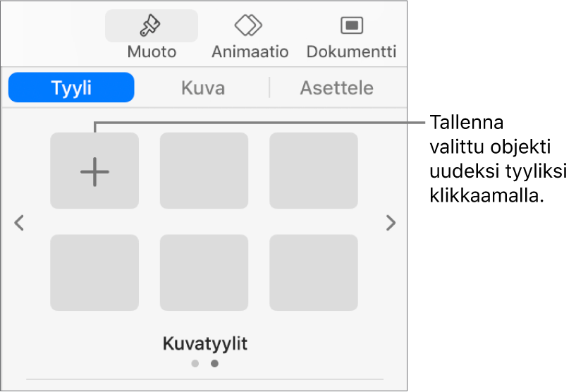Select the Asettele tab

336,88
